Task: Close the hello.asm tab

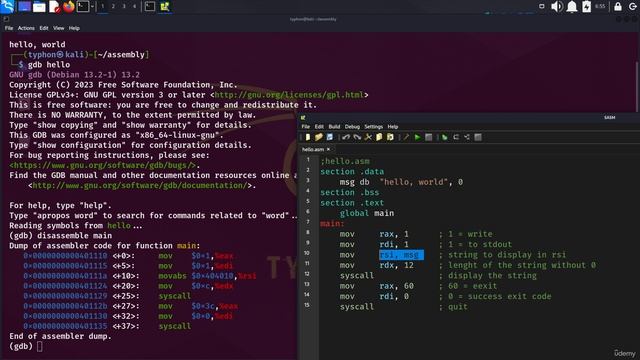Action: (x=328, y=149)
